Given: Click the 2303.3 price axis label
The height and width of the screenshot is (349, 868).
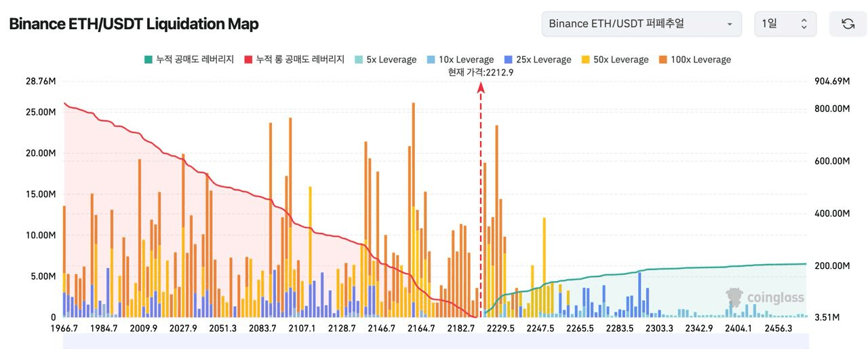Looking at the screenshot, I should 659,329.
